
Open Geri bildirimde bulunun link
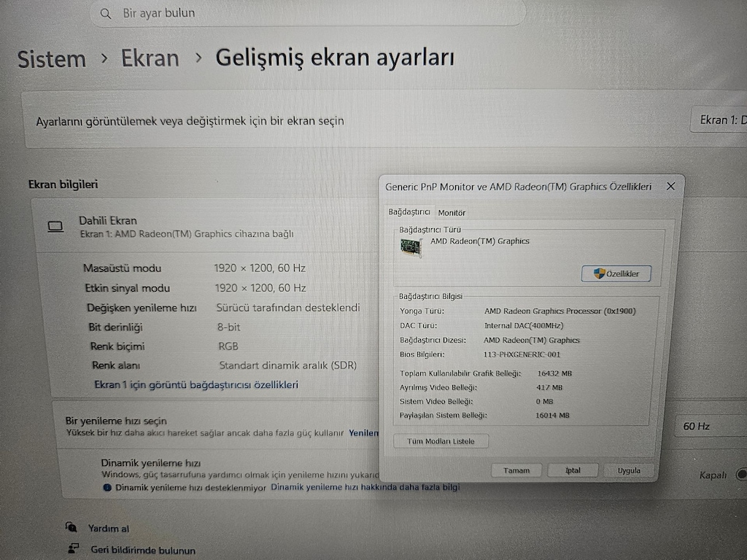(143, 550)
